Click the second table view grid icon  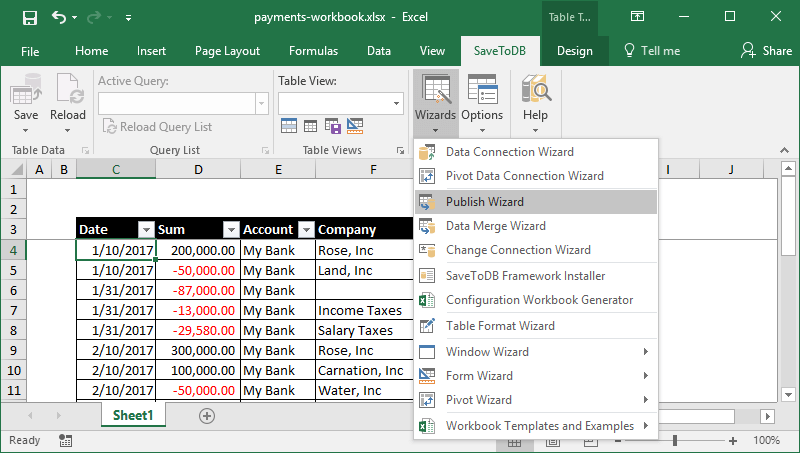[x=310, y=125]
